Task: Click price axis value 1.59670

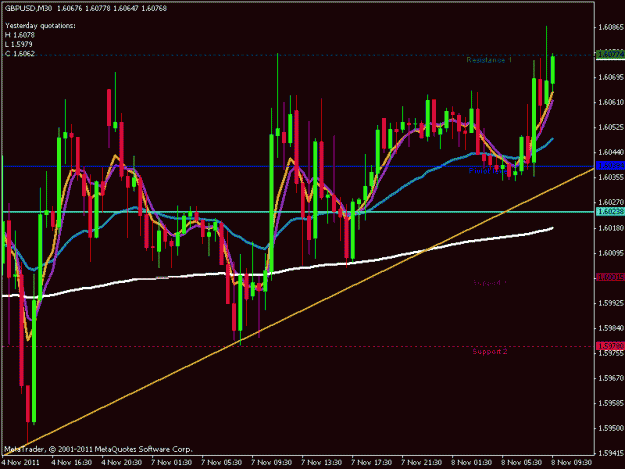Action: 611,378
